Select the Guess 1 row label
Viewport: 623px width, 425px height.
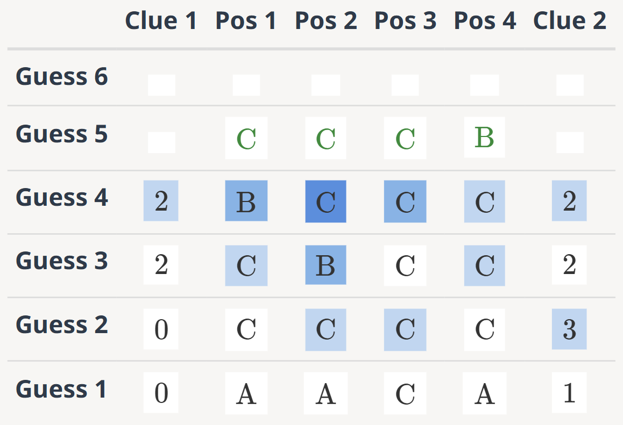tap(61, 389)
